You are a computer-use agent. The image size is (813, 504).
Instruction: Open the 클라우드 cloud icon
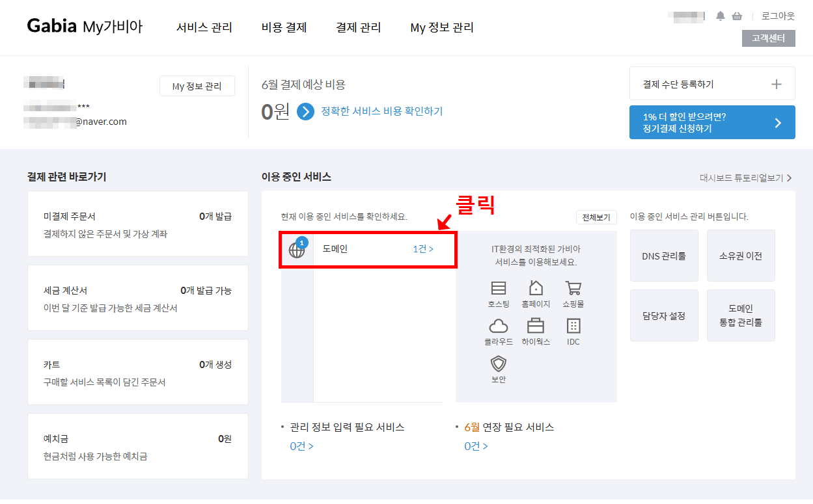click(x=499, y=326)
